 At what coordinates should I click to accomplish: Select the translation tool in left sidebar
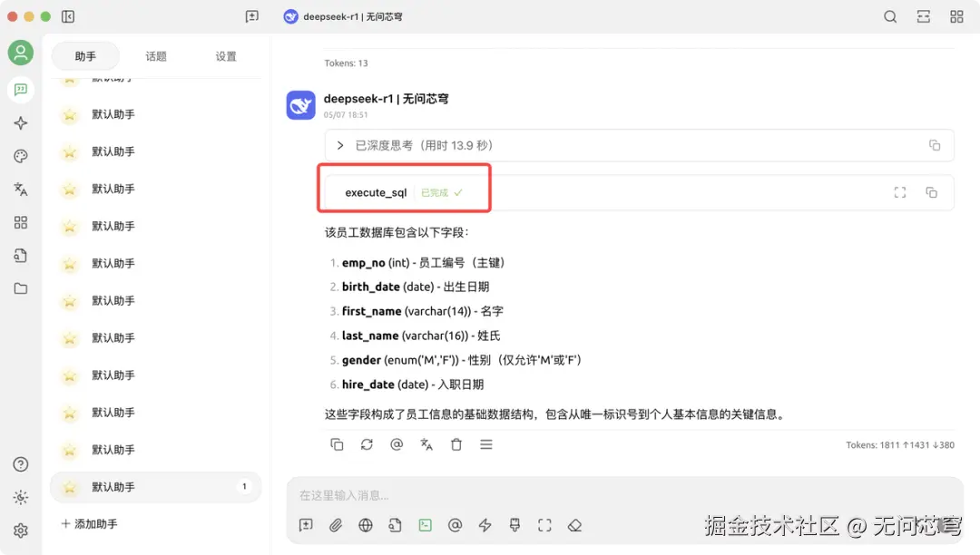click(21, 189)
